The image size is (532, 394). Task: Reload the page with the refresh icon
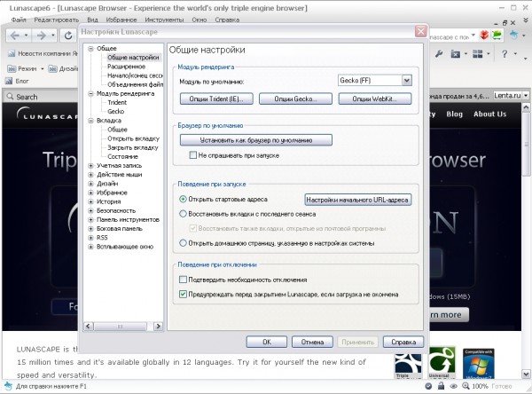tap(68, 35)
